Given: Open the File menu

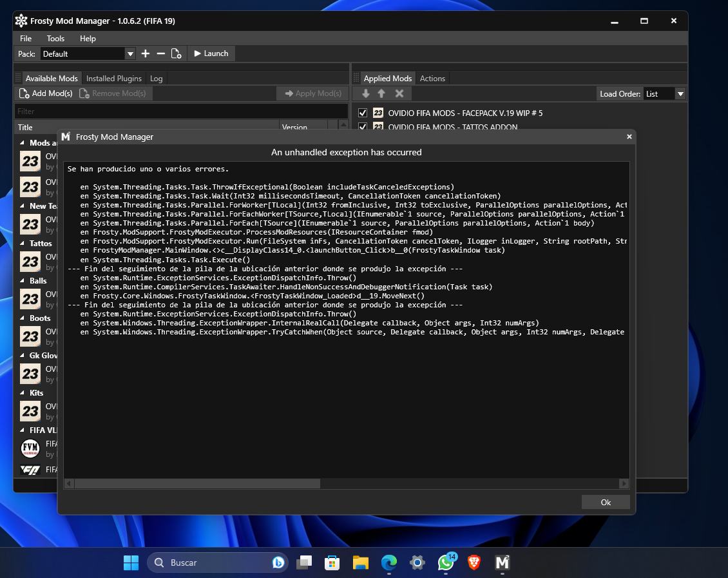Looking at the screenshot, I should pyautogui.click(x=26, y=39).
